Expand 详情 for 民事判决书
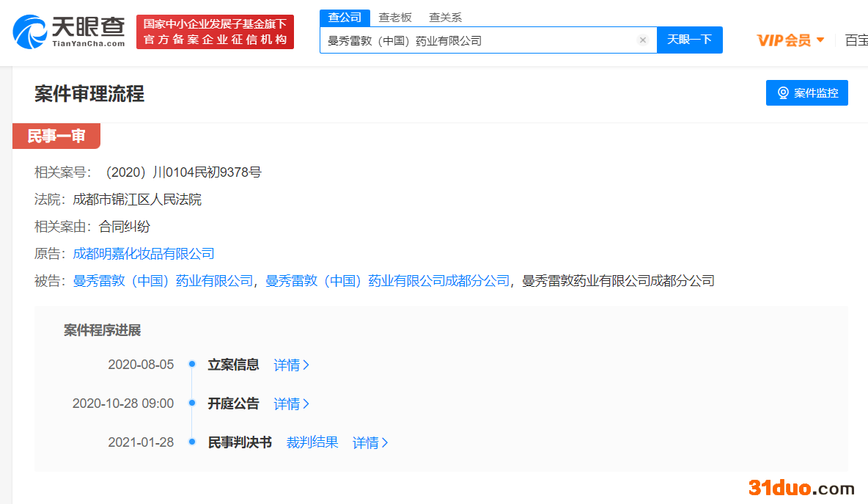 pyautogui.click(x=370, y=442)
